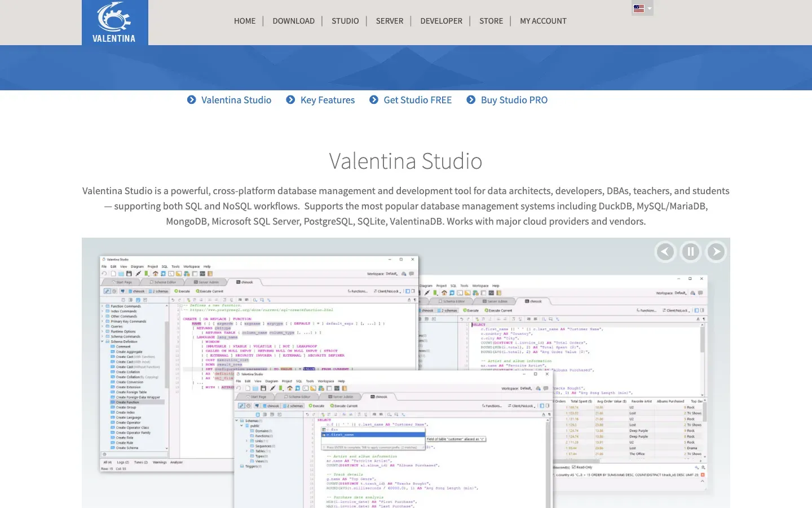Open the US flag language selector

click(642, 8)
